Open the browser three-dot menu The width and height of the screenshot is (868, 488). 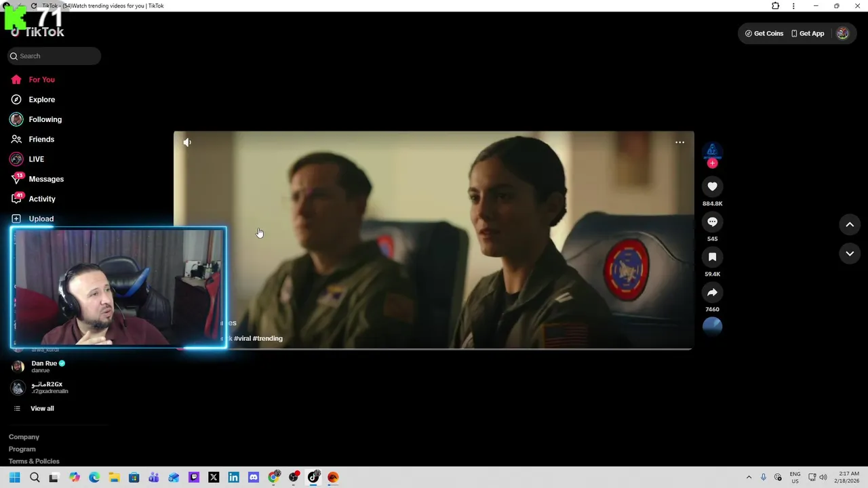pyautogui.click(x=793, y=6)
